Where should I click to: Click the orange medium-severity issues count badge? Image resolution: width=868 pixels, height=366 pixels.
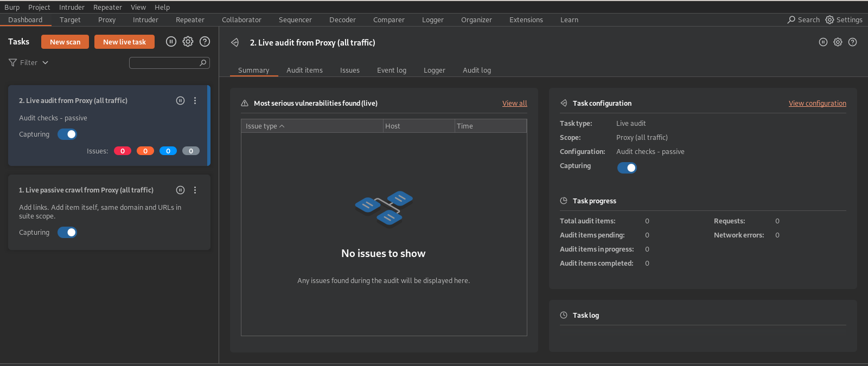point(145,151)
